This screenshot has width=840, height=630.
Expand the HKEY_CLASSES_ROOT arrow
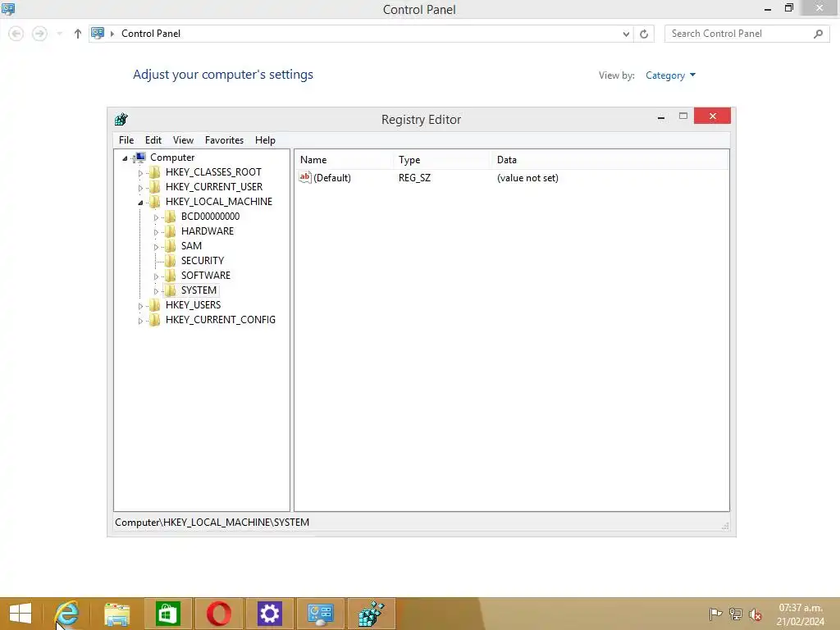pyautogui.click(x=140, y=173)
